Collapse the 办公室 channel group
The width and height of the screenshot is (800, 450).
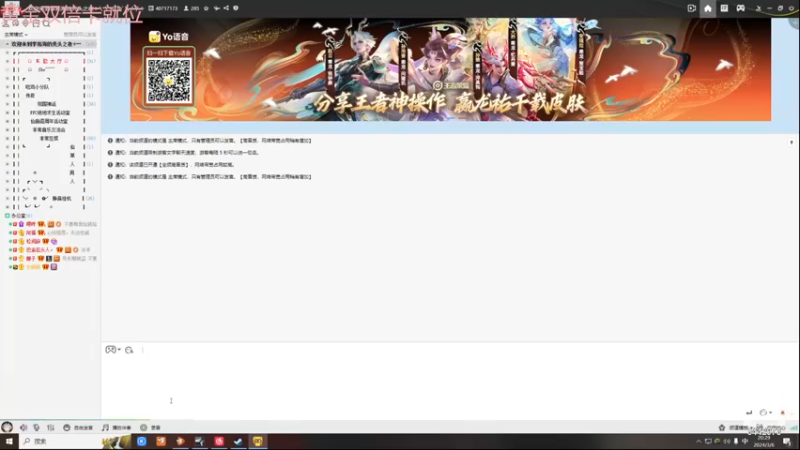click(x=7, y=216)
